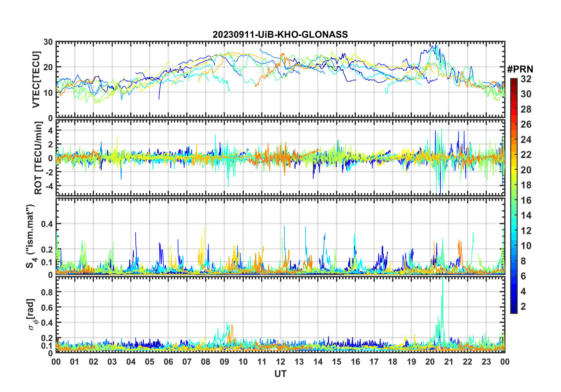Click x-axis hour label 08

[x=206, y=362]
